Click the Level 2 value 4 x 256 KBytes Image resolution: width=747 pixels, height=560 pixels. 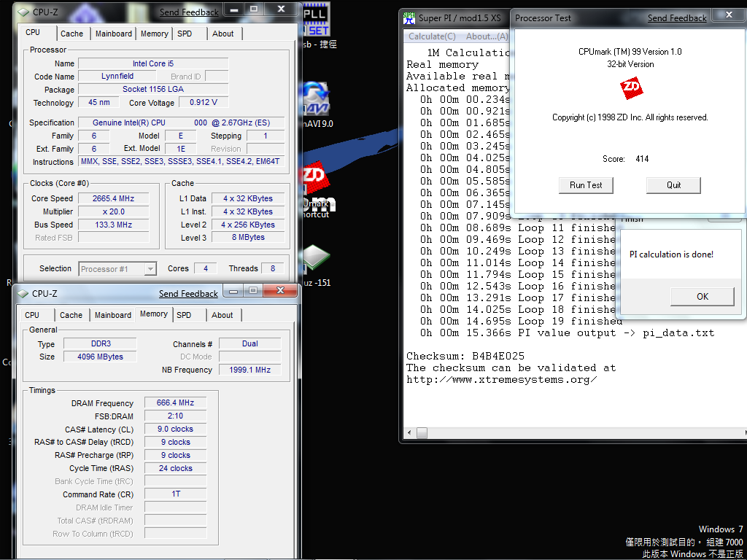pos(248,225)
